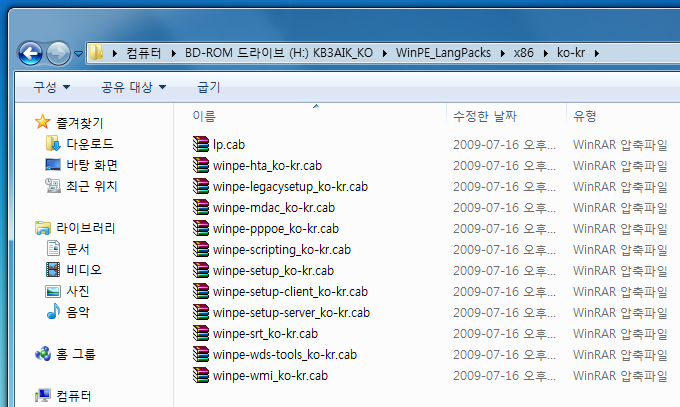Click the 문서 library icon
Image resolution: width=680 pixels, height=407 pixels.
tap(53, 249)
